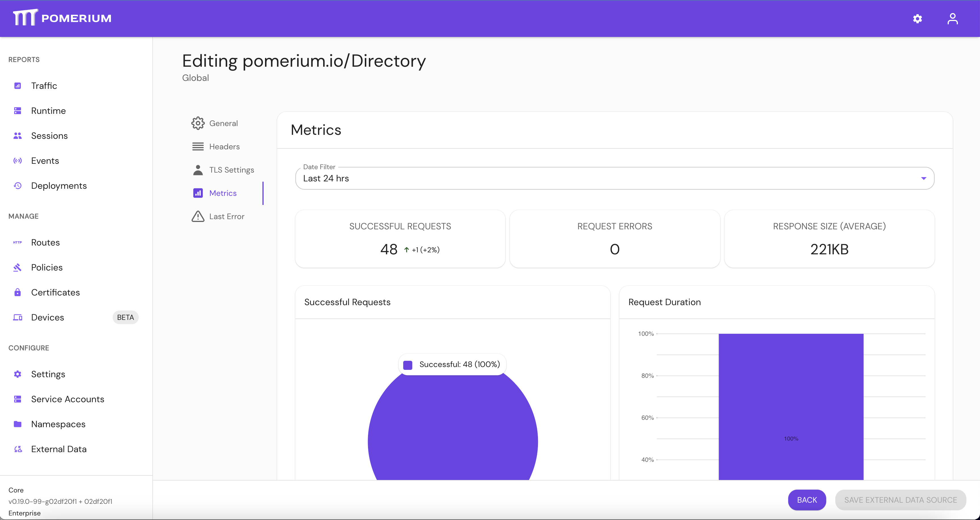Click the Routes HTTP icon
980x520 pixels.
coord(18,242)
